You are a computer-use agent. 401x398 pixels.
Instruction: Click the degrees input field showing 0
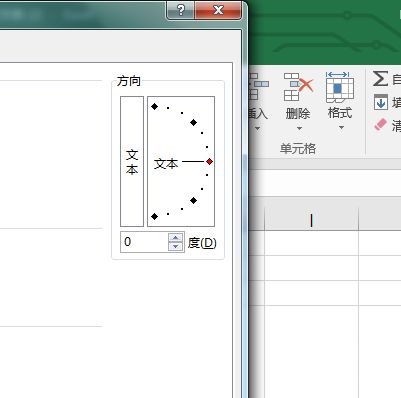144,242
